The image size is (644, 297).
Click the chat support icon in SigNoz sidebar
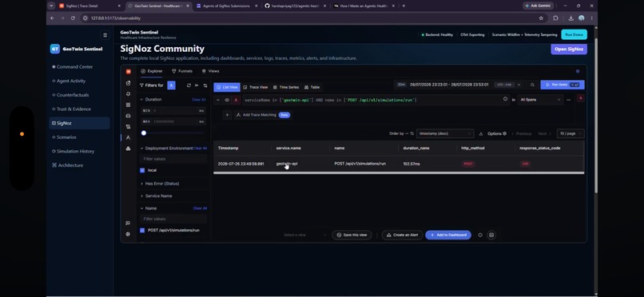tap(128, 224)
